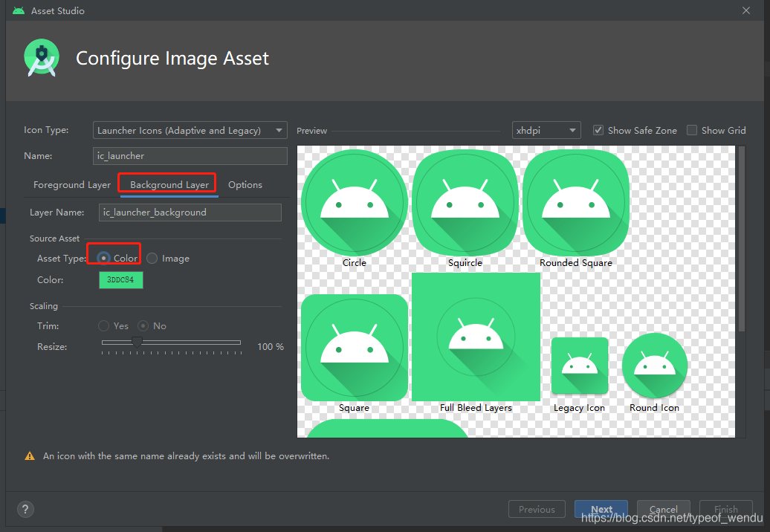Click the Circle icon preview
Viewport: 770px width, 532px height.
(354, 202)
